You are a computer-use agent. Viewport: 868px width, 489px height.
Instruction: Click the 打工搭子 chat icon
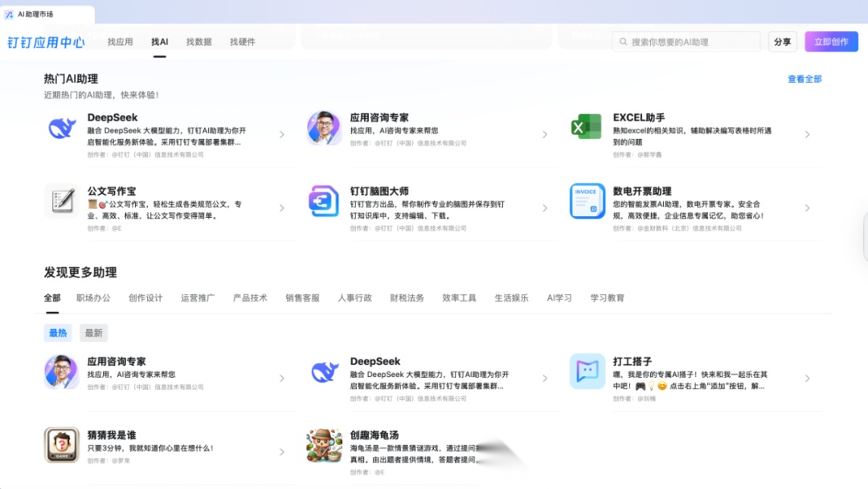pos(587,371)
